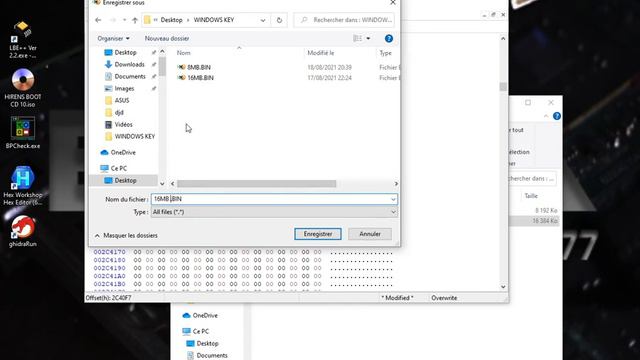Open Documents in the save dialog sidebar
The height and width of the screenshot is (360, 640).
(130, 76)
